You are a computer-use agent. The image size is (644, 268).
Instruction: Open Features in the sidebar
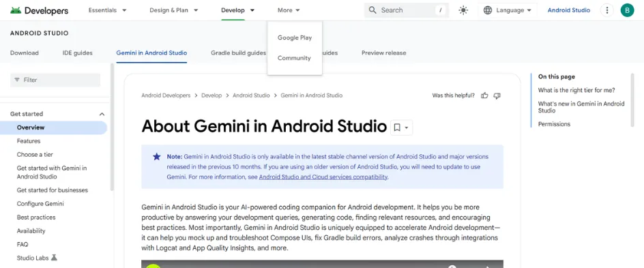(29, 141)
